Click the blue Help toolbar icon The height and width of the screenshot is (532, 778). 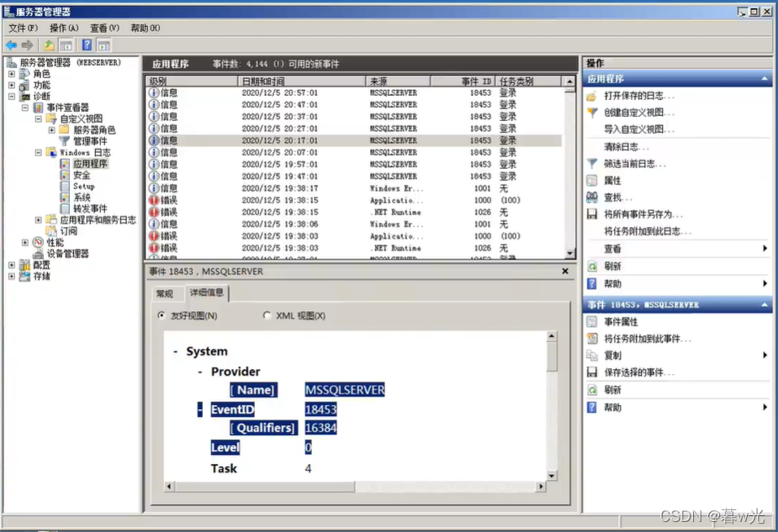[87, 45]
